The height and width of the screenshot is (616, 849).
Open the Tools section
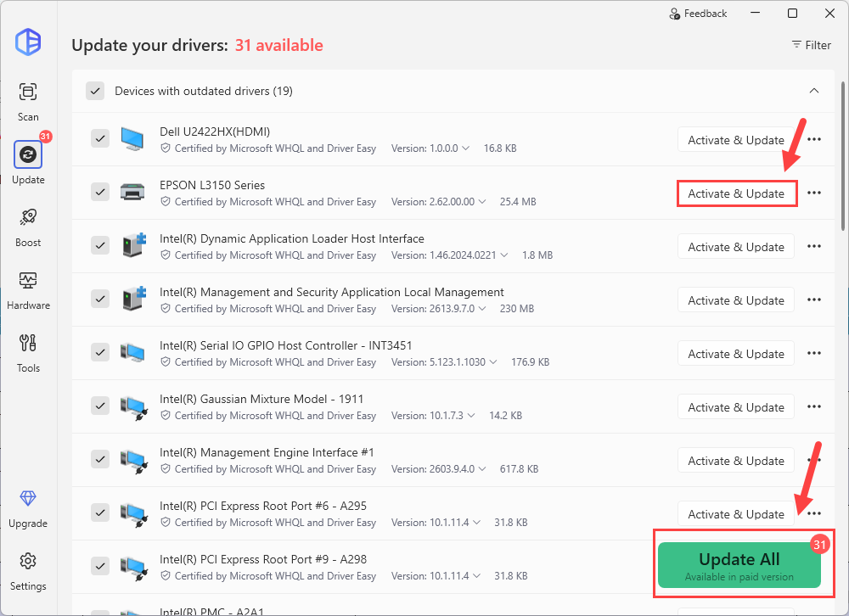click(x=28, y=353)
